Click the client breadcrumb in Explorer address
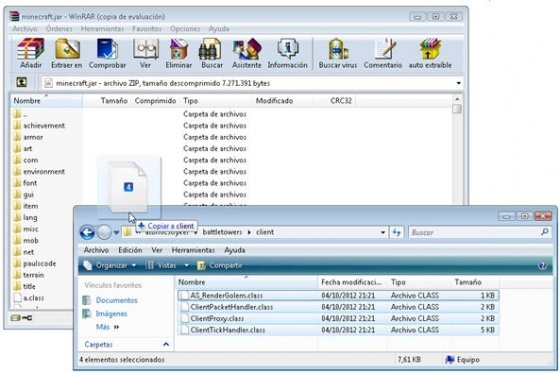 265,232
